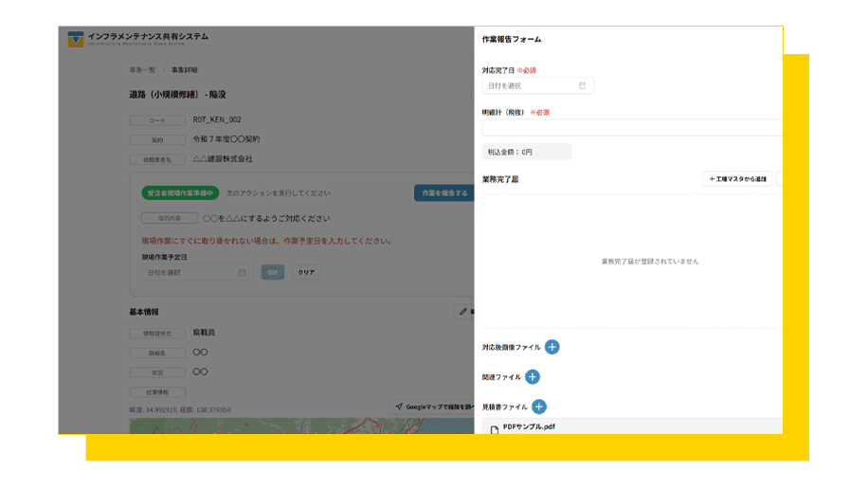The height and width of the screenshot is (488, 868).
Task: Click instruction text 〇〇を△△にするようご対応ください
Action: tap(266, 219)
